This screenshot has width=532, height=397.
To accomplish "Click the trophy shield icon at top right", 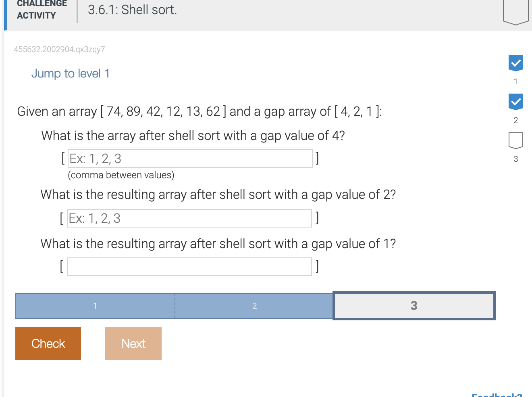I will click(516, 8).
